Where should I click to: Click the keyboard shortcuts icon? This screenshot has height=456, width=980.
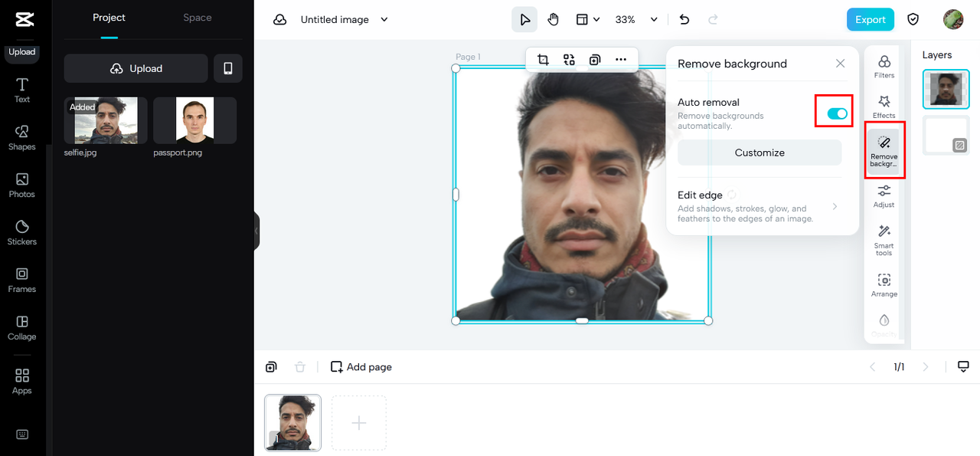click(22, 434)
